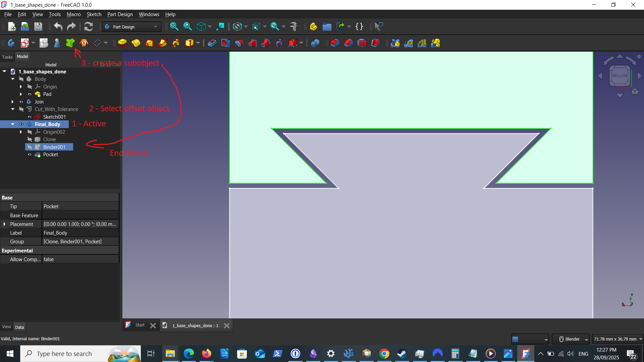Select the Chamfer tool
This screenshot has width=644, height=362.
click(348, 43)
